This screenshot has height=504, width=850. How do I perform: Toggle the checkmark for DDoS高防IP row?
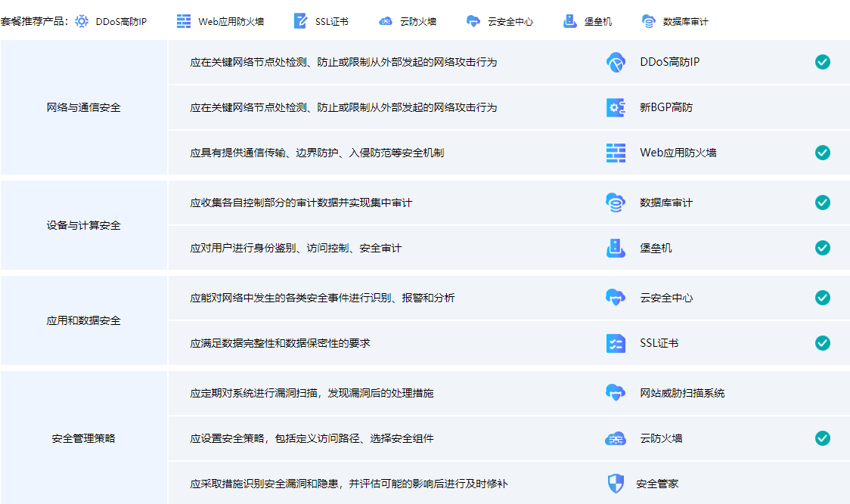823,62
